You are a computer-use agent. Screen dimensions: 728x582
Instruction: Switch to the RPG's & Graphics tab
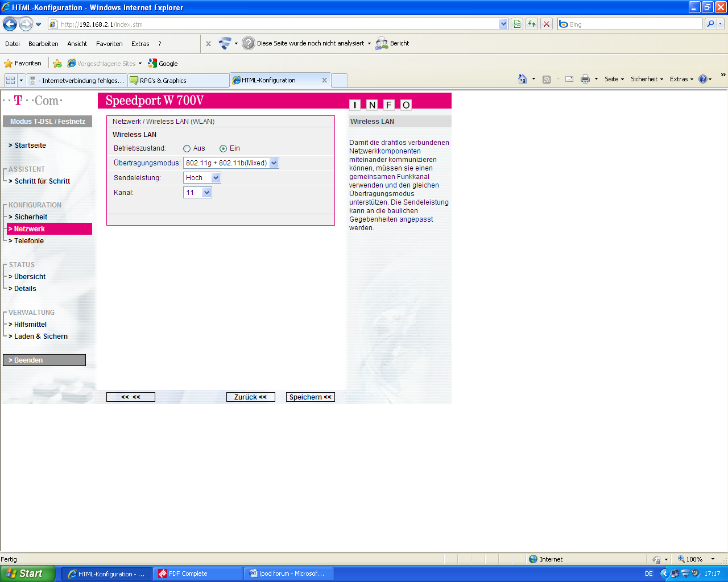(178, 81)
